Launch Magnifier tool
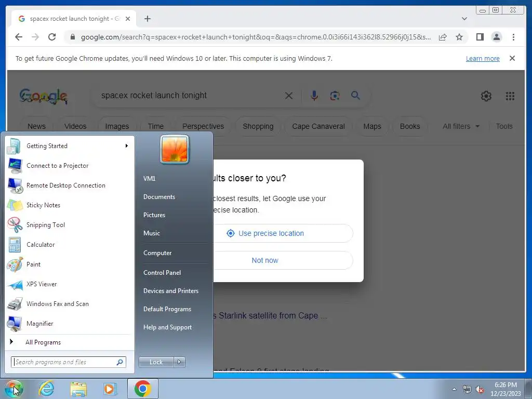532x399 pixels. click(70, 323)
